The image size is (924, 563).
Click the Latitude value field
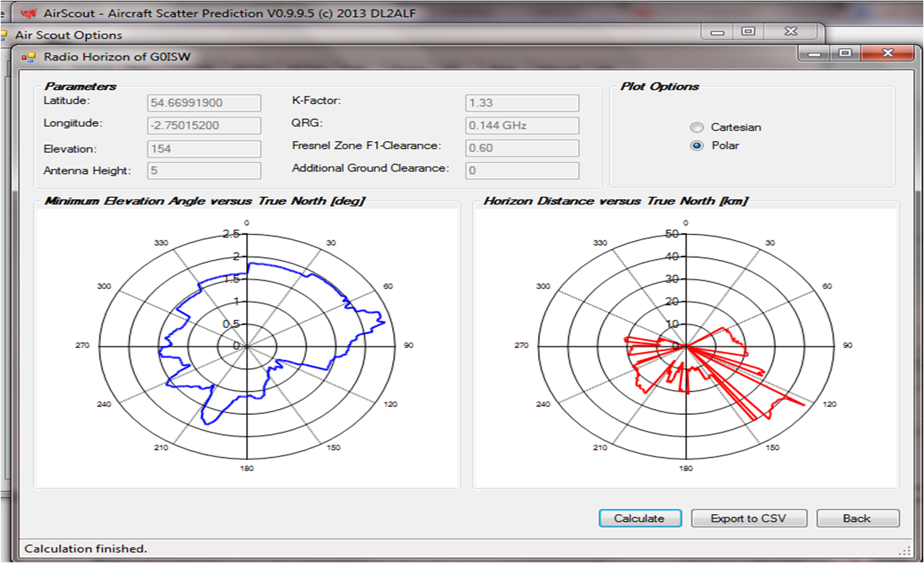pos(204,103)
